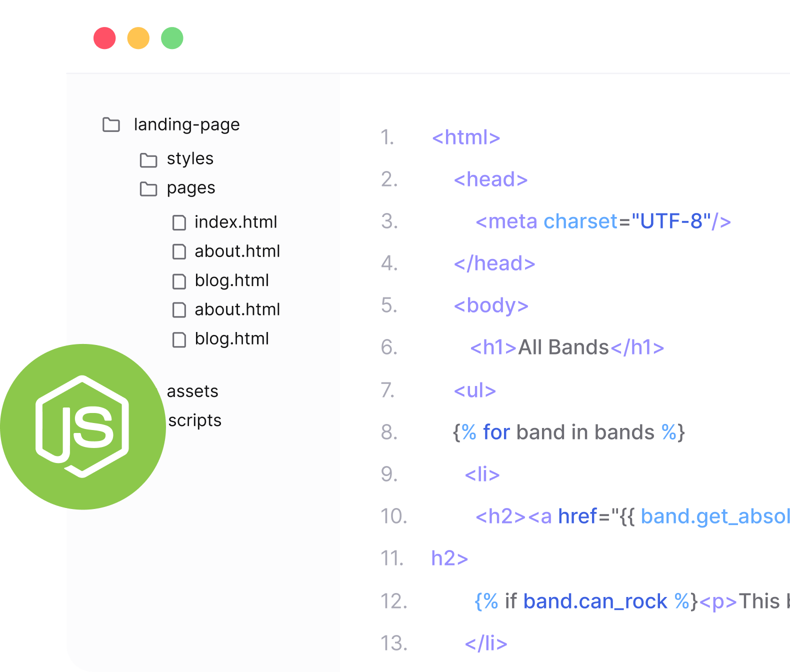790x672 pixels.
Task: Click the <body> tag on line 5
Action: click(x=491, y=305)
